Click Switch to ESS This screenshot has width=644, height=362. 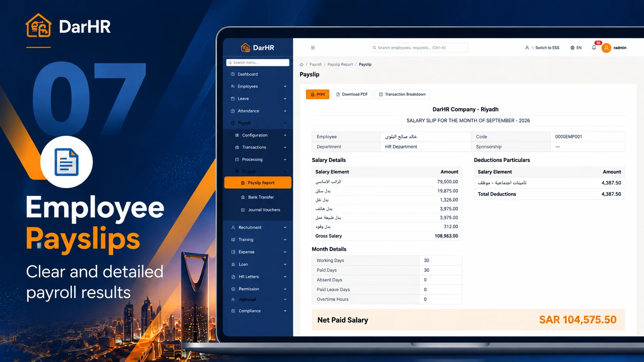(542, 48)
